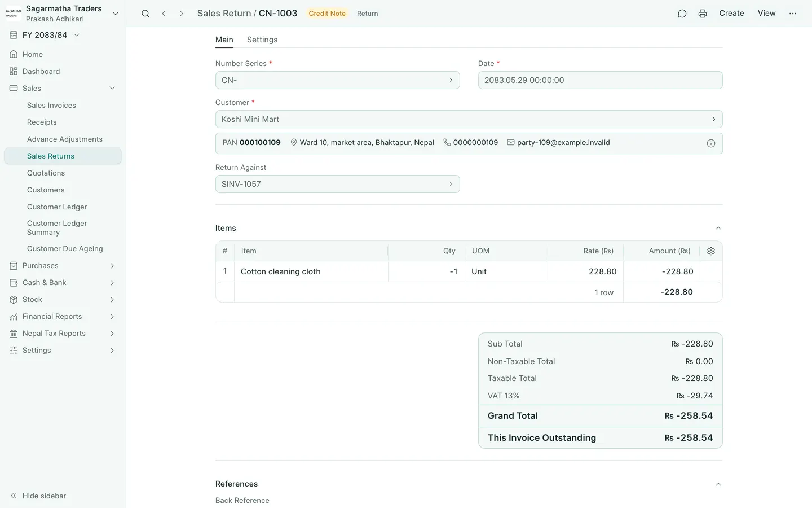Collapse the Items section chevron
The image size is (812, 508).
(x=718, y=229)
